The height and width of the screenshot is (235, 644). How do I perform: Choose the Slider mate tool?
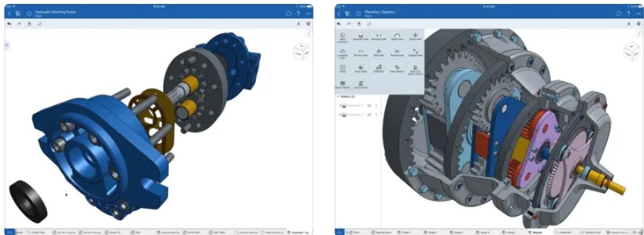click(x=397, y=37)
